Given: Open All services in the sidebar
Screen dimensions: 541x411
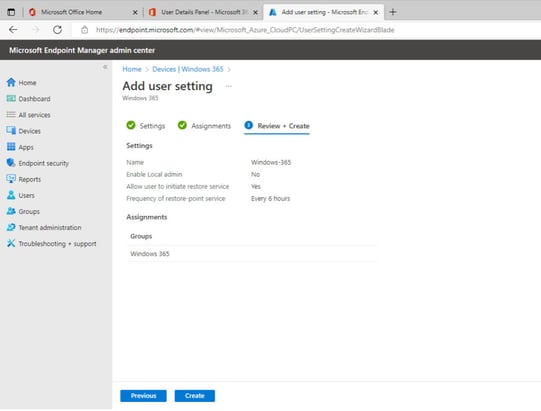Looking at the screenshot, I should pyautogui.click(x=35, y=115).
